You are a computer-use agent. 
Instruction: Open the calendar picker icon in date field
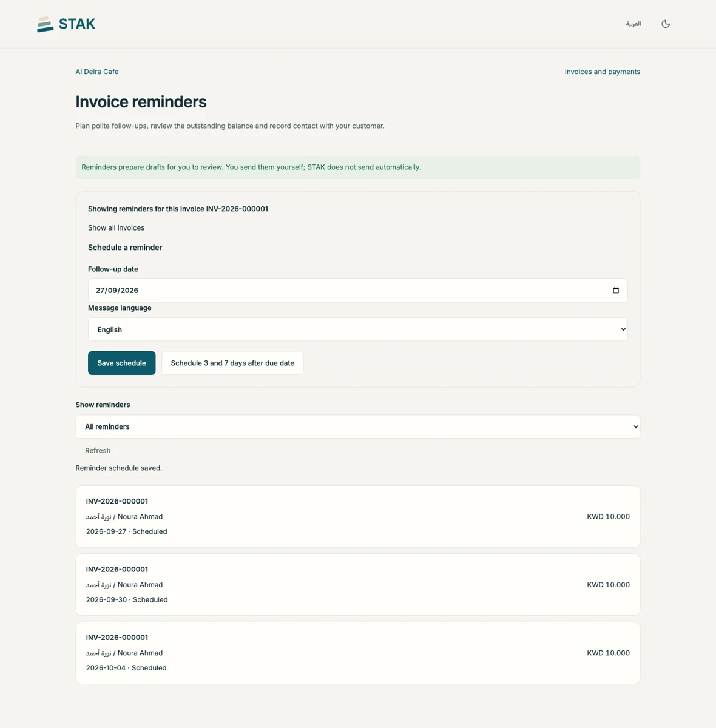(x=616, y=291)
